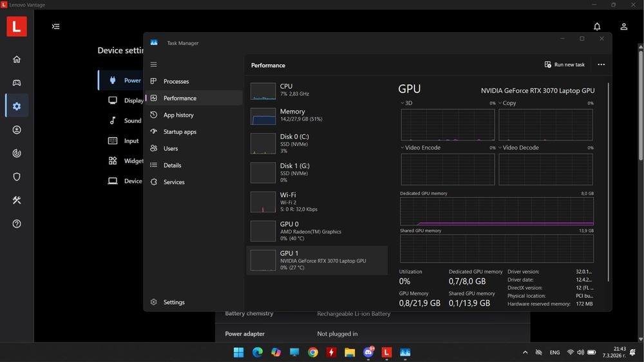Select Disk 0 (C:) performance item
This screenshot has height=362, width=644.
click(317, 143)
